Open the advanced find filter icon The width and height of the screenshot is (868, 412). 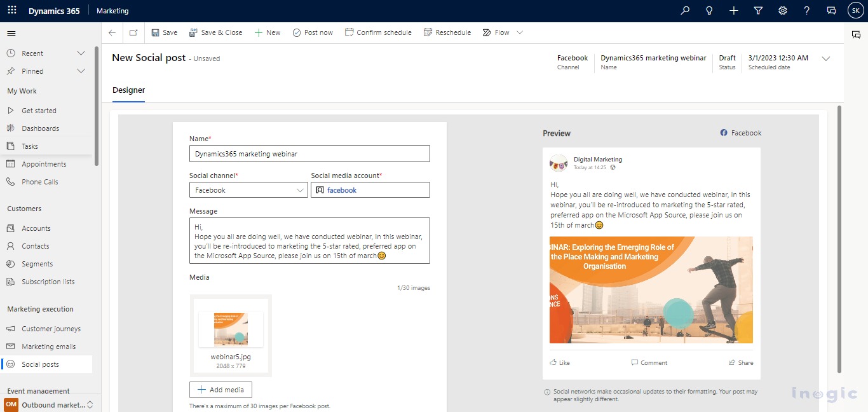tap(758, 11)
